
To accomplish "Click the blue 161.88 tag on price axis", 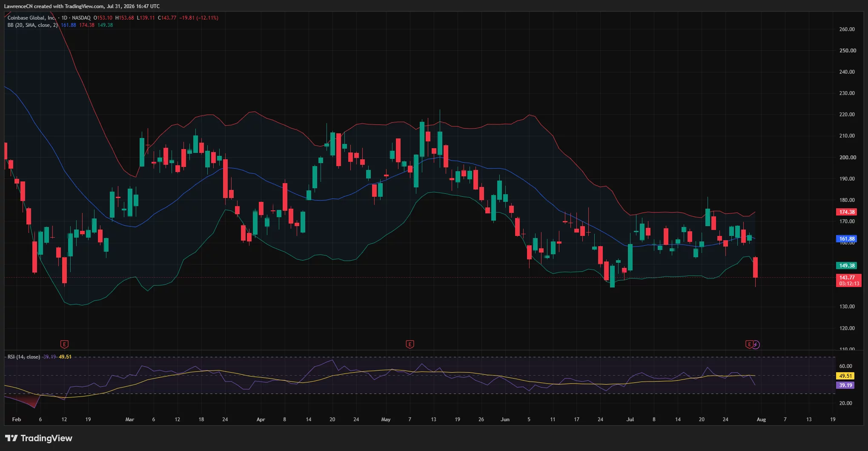I will pos(847,239).
